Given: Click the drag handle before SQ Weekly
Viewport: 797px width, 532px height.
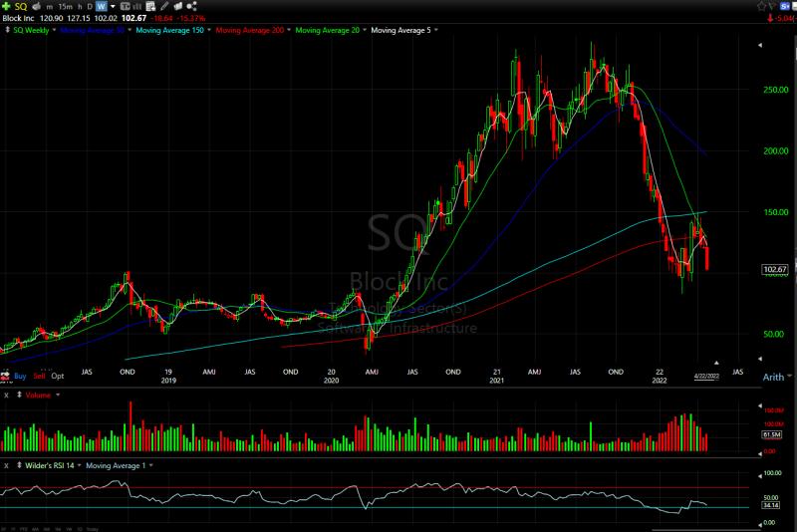Looking at the screenshot, I should coord(7,30).
